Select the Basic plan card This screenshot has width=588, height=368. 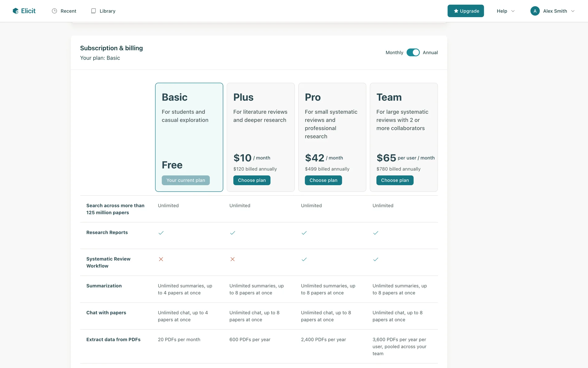(189, 135)
